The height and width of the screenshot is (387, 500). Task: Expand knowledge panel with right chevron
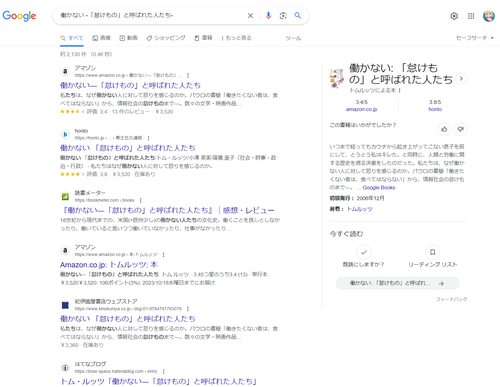point(461,79)
